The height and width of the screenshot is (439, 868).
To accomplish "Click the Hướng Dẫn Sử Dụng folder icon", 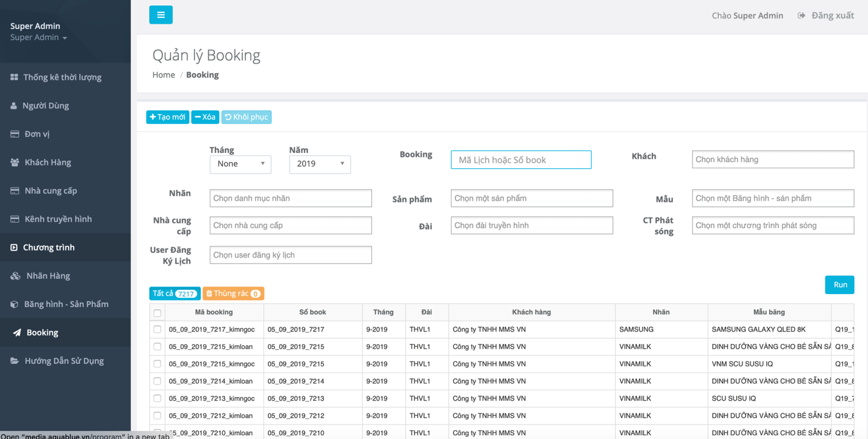I will [x=15, y=361].
